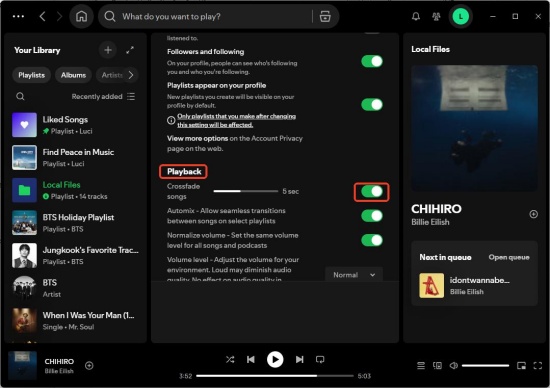Click CHIHIRO title in now-playing bar
550x388 pixels.
click(59, 361)
